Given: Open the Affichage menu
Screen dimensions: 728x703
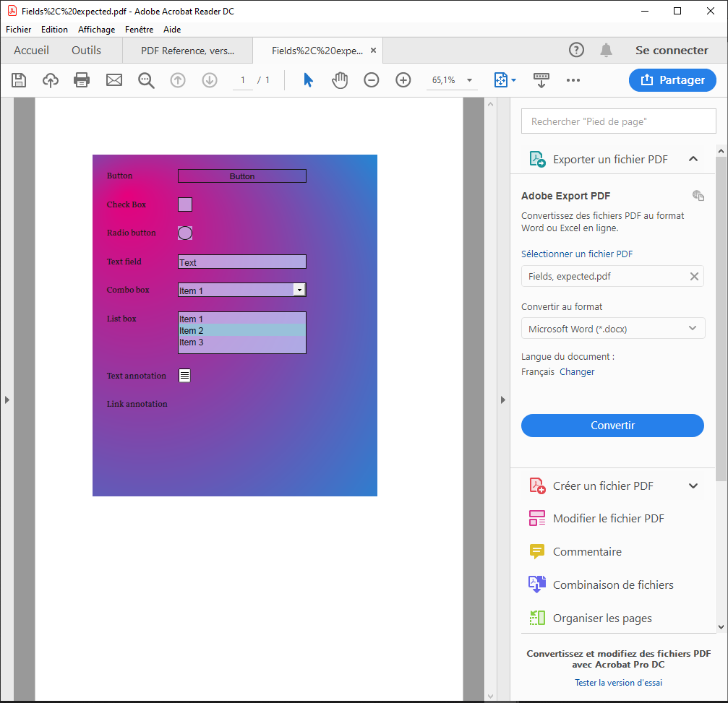Looking at the screenshot, I should point(96,30).
